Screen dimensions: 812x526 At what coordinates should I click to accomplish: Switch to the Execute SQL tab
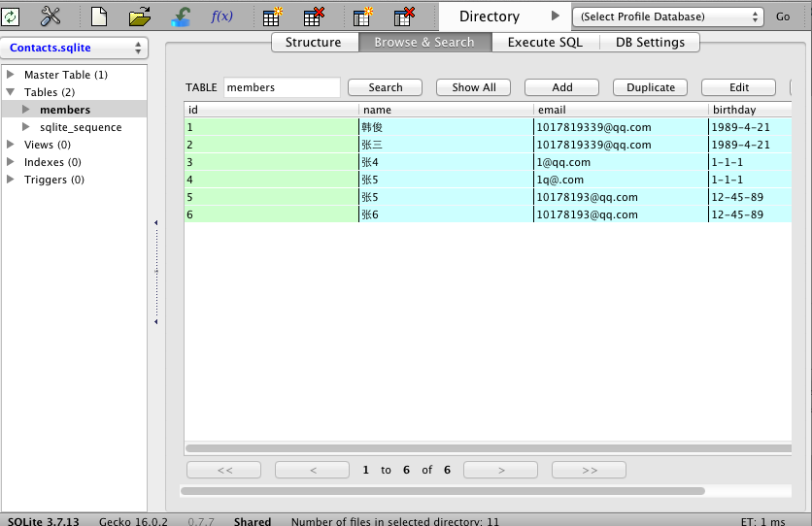(545, 42)
